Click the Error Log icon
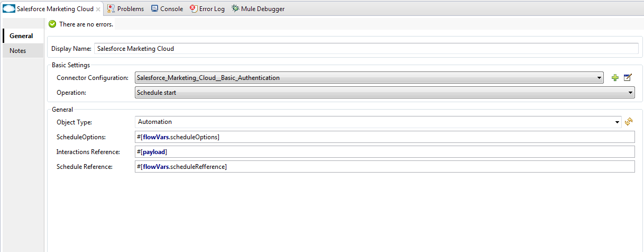The width and height of the screenshot is (644, 252). click(194, 9)
